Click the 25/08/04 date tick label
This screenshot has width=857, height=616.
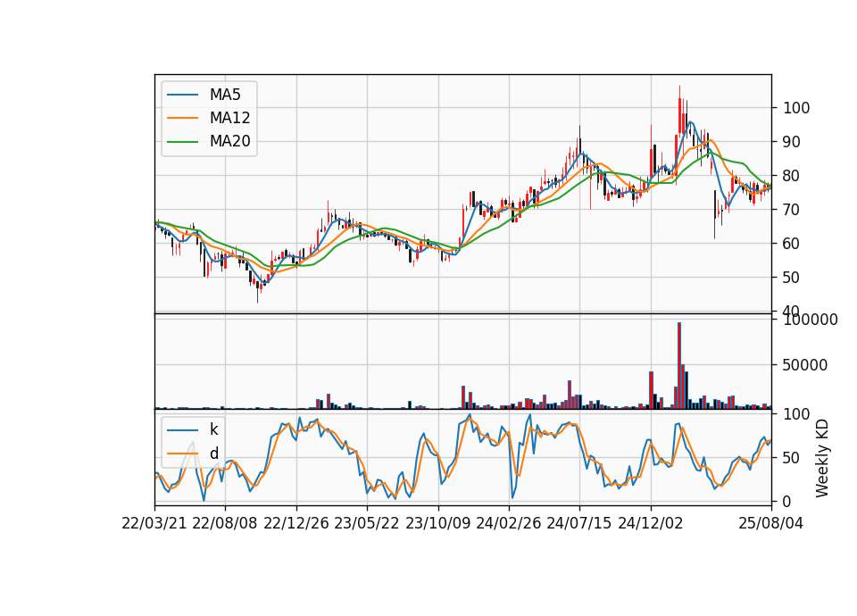point(771,523)
